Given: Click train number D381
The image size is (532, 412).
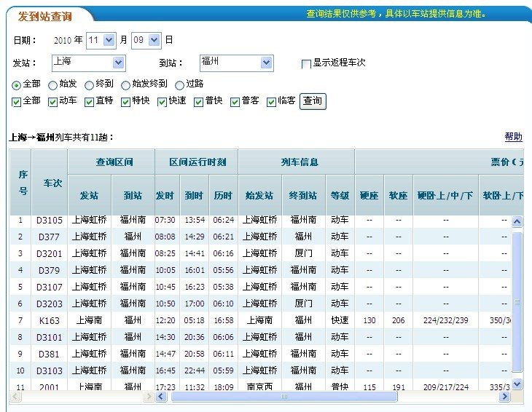Looking at the screenshot, I should pos(50,354).
